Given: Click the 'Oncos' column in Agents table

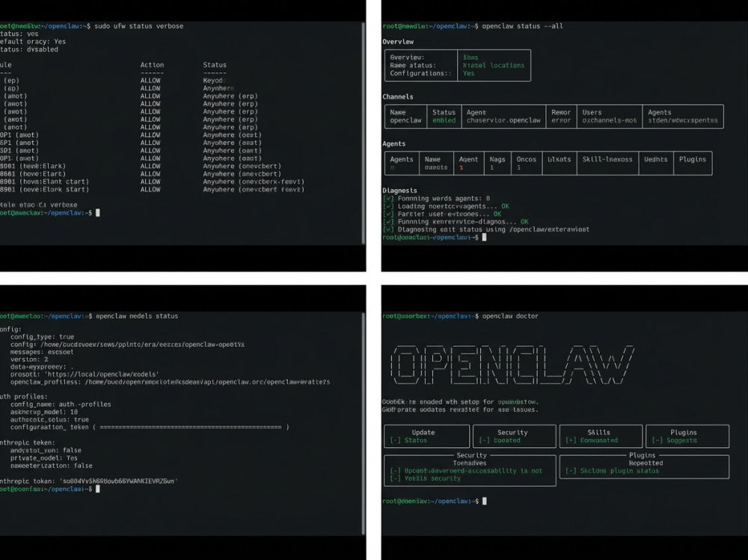Looking at the screenshot, I should 526,159.
